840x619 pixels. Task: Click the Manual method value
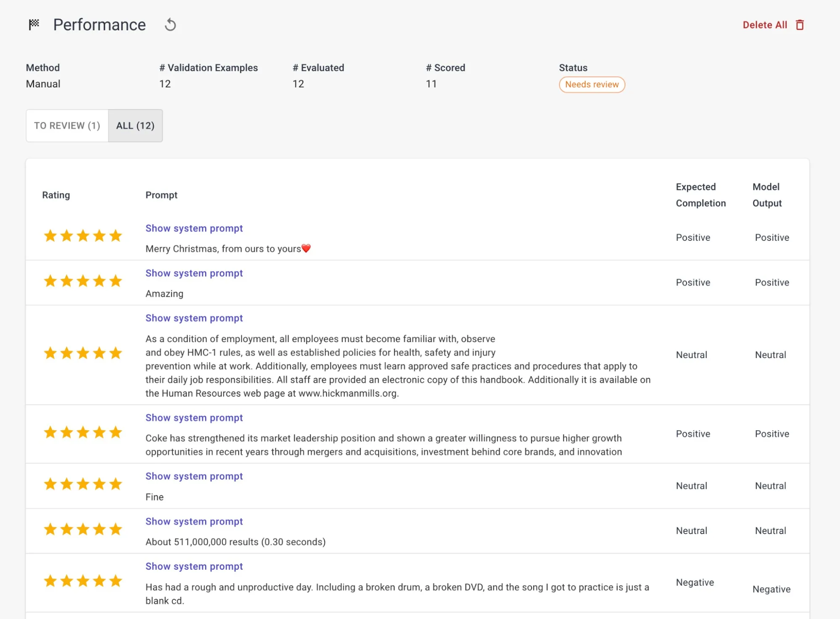(x=43, y=84)
